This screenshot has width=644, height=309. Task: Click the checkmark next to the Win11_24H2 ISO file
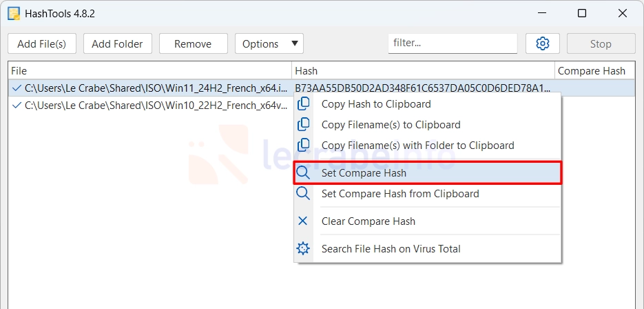[17, 88]
